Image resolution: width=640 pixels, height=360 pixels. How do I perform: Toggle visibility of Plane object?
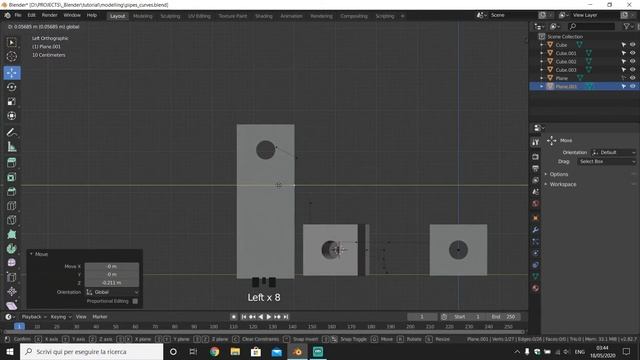pos(633,78)
